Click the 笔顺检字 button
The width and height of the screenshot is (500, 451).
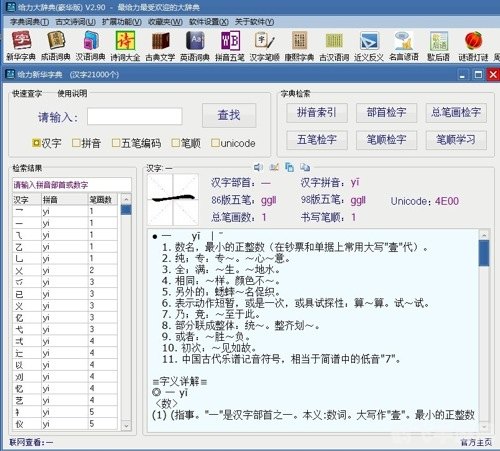coord(387,140)
